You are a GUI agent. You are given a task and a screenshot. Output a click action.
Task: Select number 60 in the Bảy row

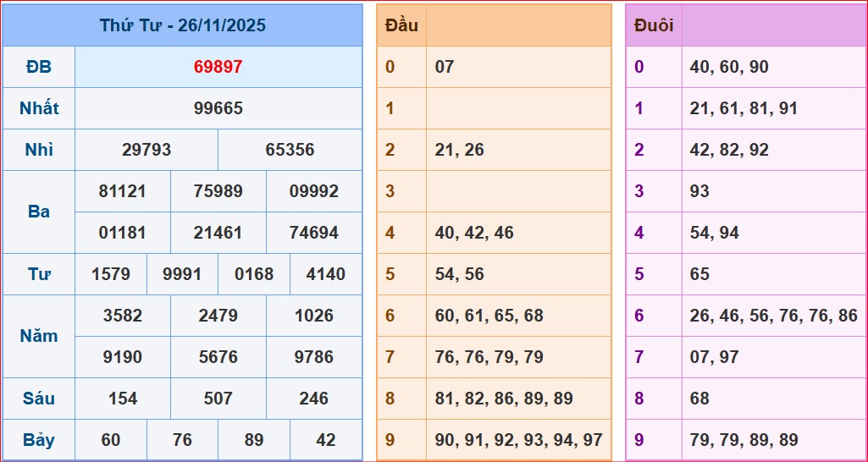[x=111, y=440]
